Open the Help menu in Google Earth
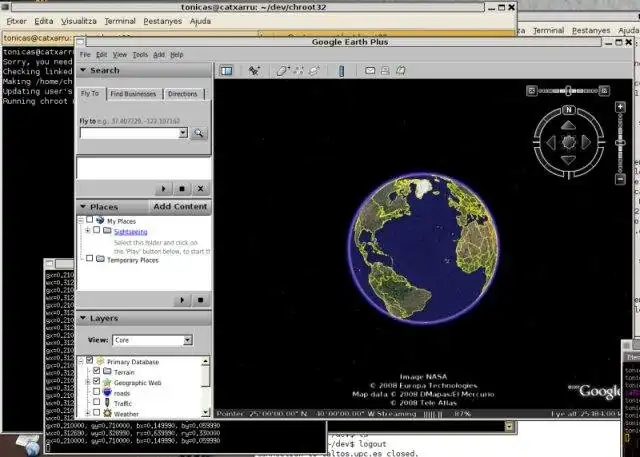Screen dimensions: 640x457 click(177, 55)
